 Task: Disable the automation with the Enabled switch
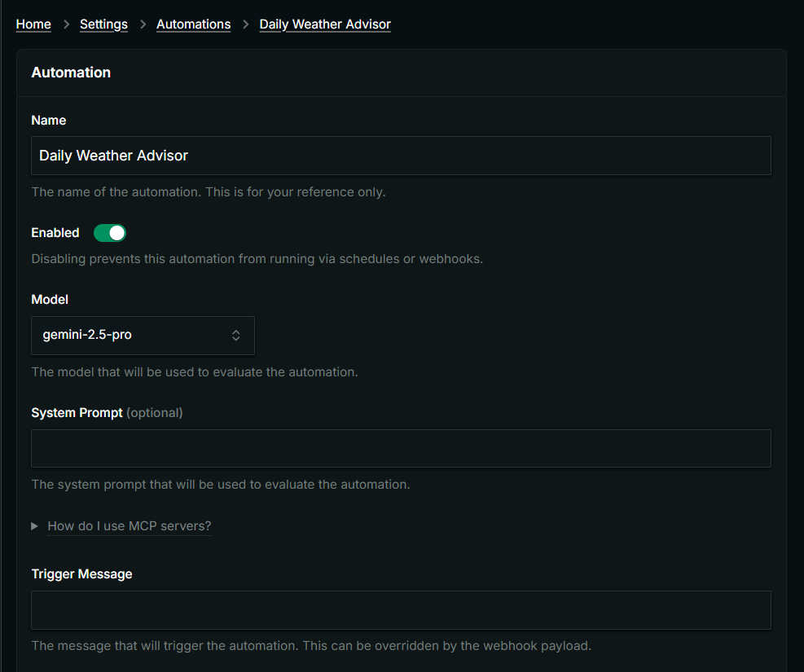(110, 233)
